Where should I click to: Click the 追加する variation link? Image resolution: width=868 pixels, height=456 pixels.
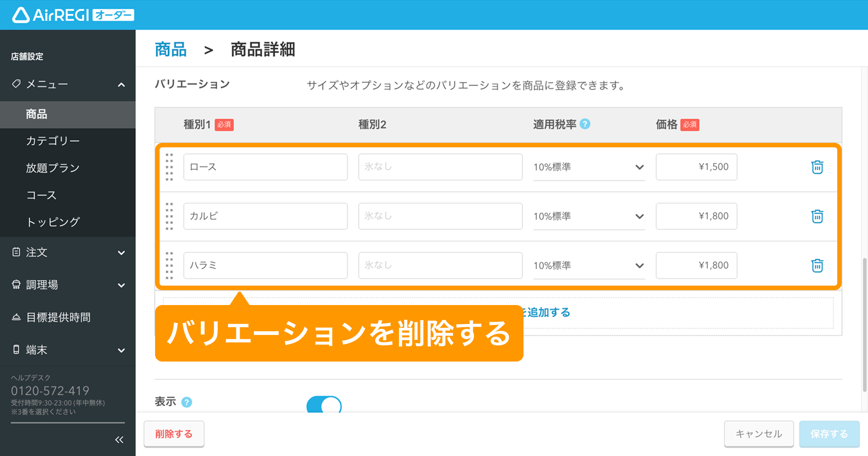tap(547, 312)
